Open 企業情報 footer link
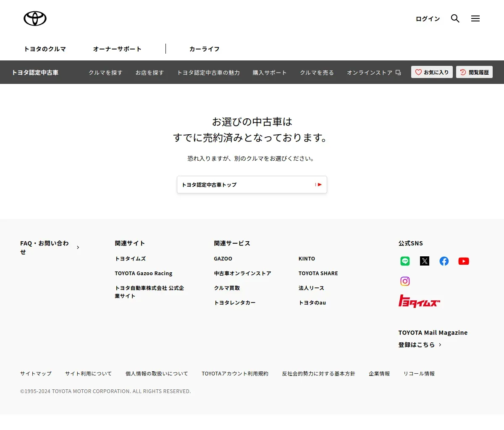 [x=379, y=374]
